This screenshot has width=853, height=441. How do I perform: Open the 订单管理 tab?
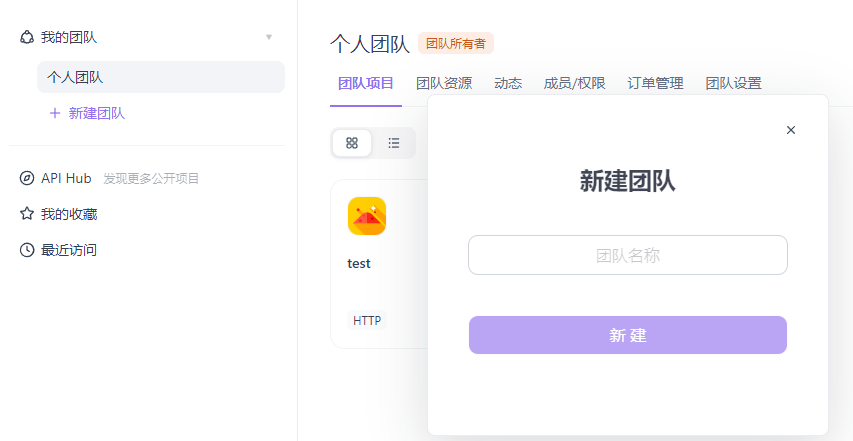pos(655,83)
